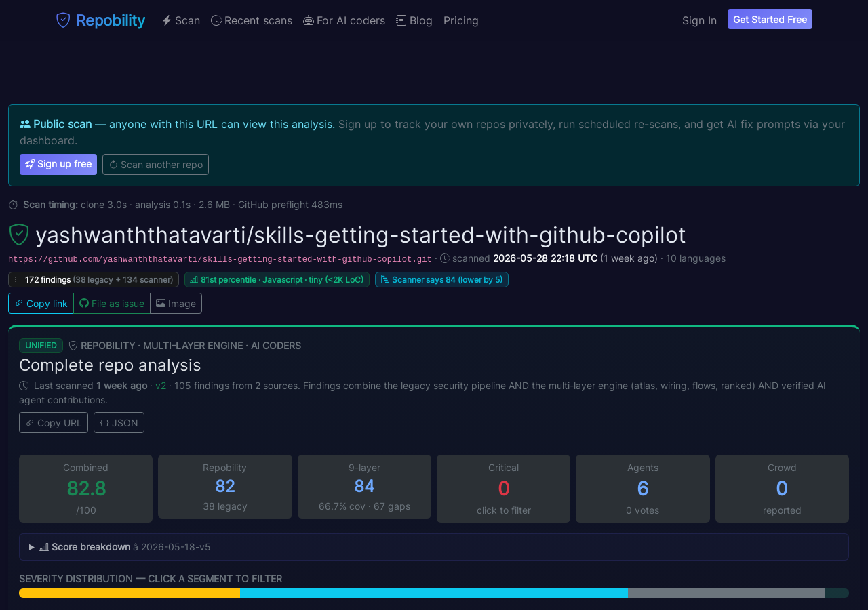Click the Image button

pyautogui.click(x=176, y=304)
